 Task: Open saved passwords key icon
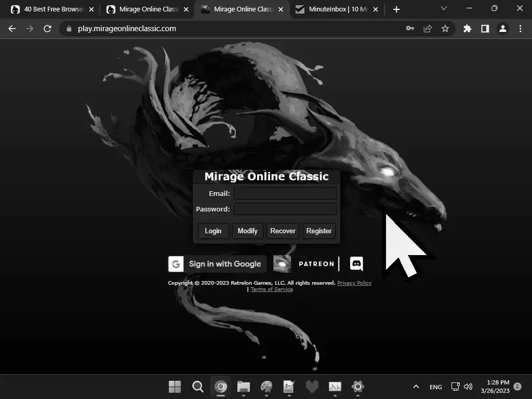point(410,29)
